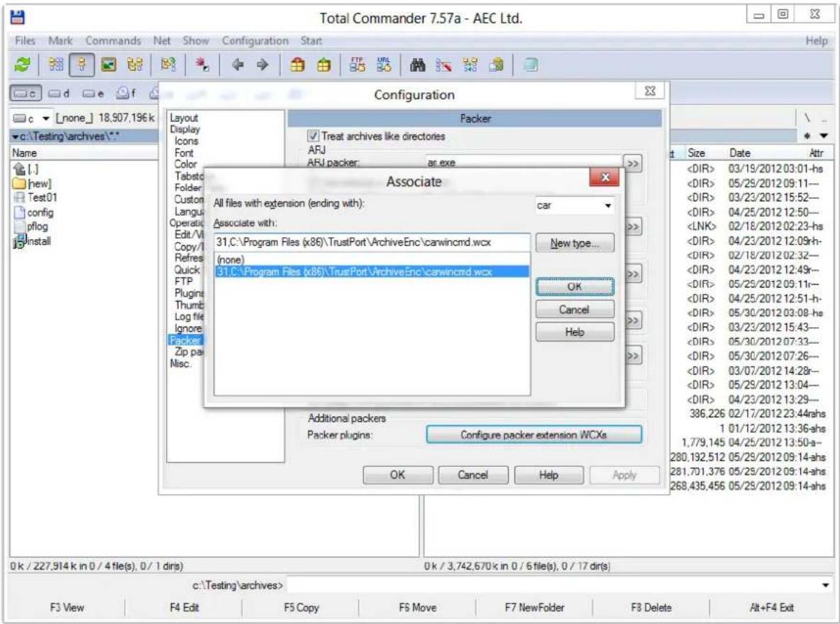
Task: Click Help in Configuration dialog
Action: point(548,475)
